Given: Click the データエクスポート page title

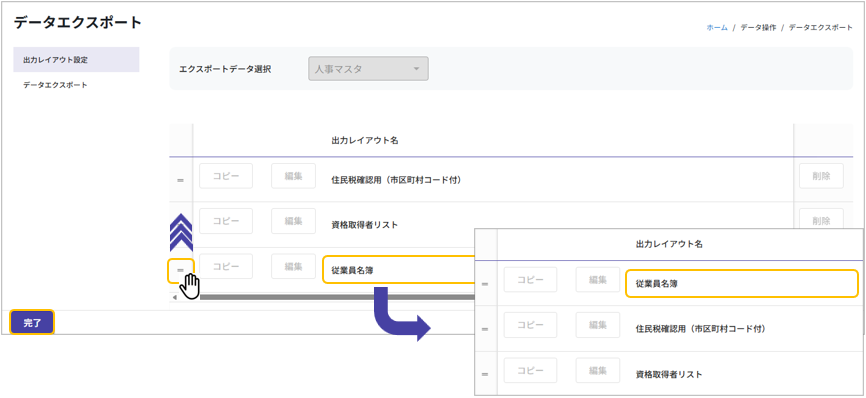Looking at the screenshot, I should click(78, 23).
